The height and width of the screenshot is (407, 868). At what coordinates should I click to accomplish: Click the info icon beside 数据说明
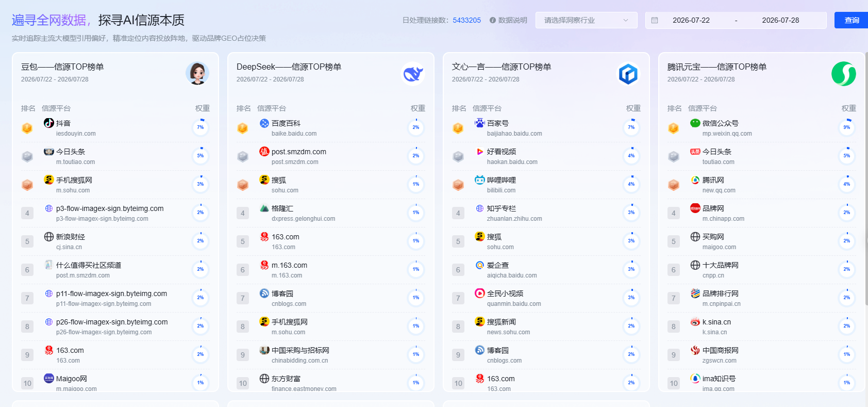[493, 20]
